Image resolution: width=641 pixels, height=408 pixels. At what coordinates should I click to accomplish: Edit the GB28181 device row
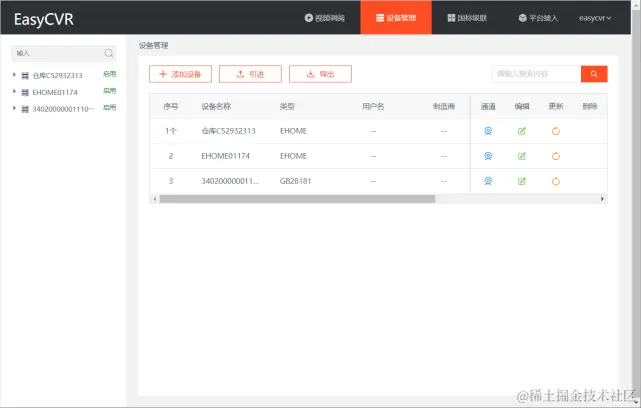pyautogui.click(x=522, y=181)
